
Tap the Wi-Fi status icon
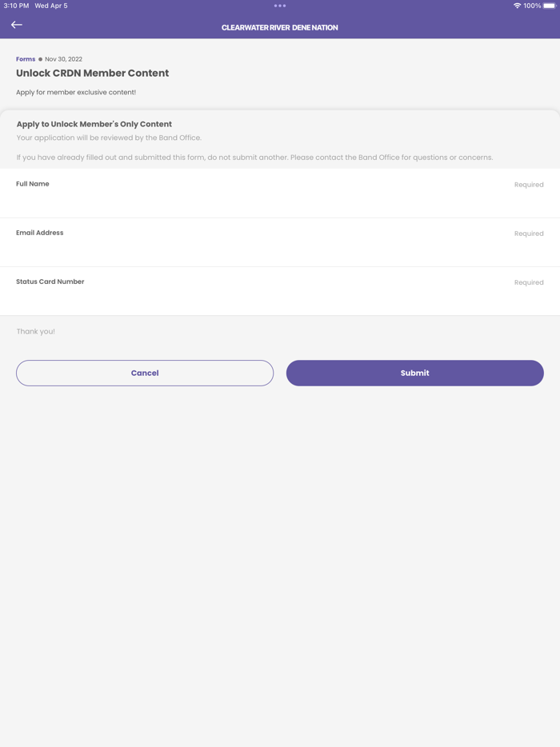click(x=517, y=6)
